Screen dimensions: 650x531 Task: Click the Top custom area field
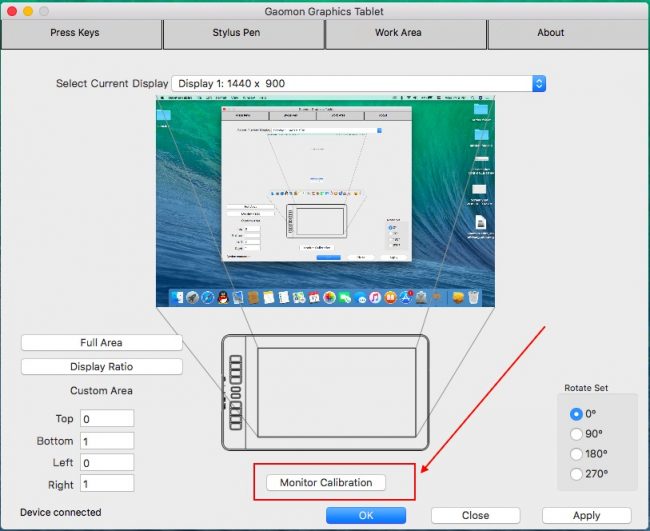107,419
